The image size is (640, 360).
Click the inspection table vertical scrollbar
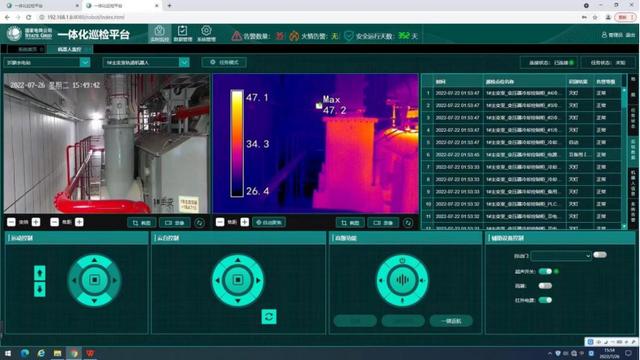pos(624,158)
